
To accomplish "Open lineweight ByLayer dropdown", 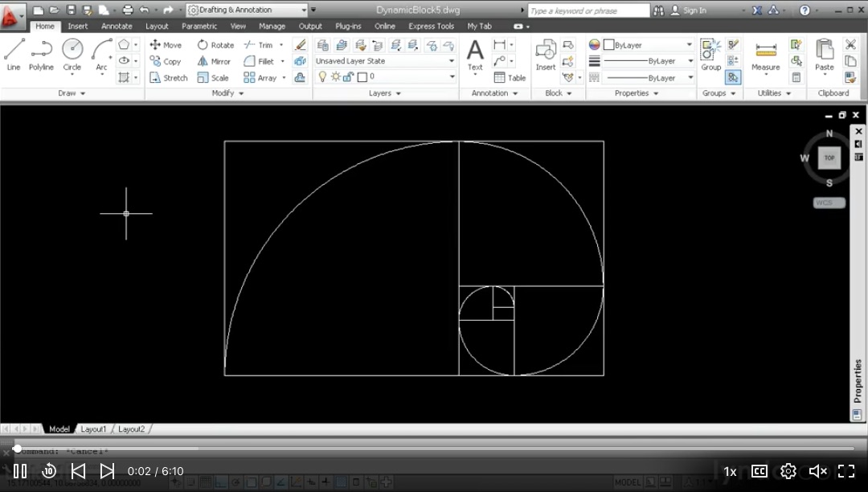I will (649, 61).
